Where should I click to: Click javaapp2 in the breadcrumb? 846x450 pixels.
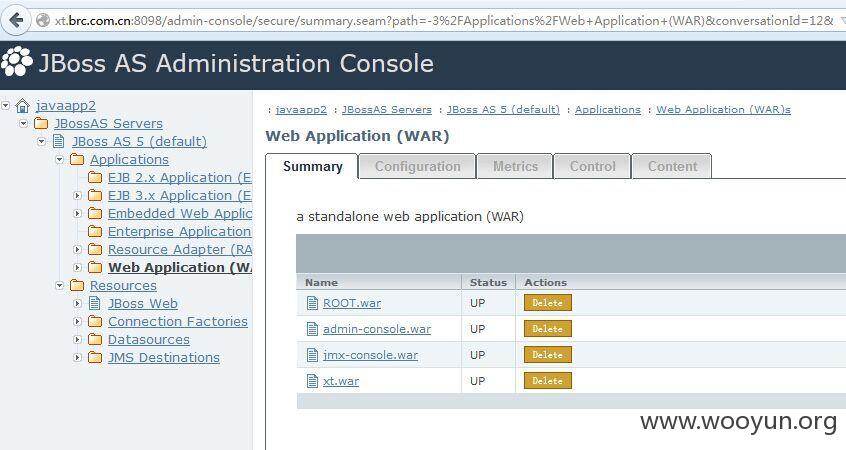[x=301, y=110]
